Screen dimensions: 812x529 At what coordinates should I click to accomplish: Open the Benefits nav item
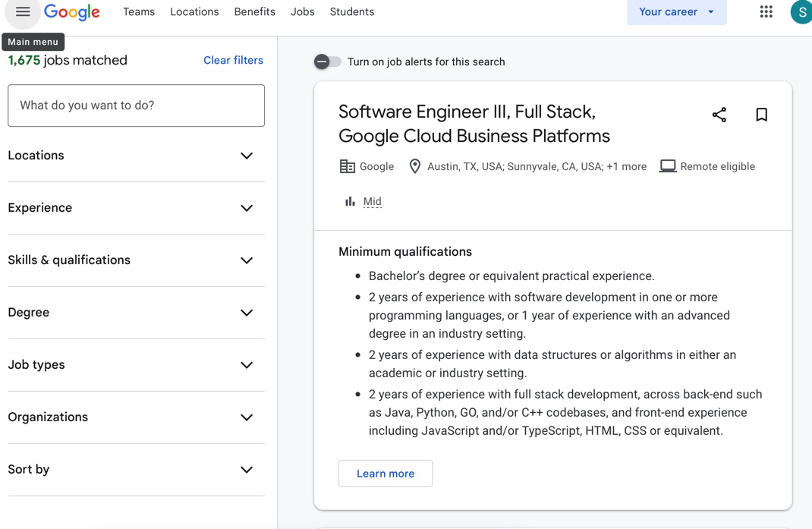255,11
